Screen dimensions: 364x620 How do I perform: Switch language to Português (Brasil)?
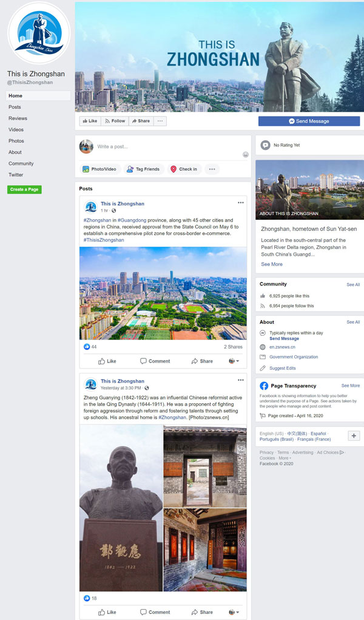pyautogui.click(x=276, y=439)
